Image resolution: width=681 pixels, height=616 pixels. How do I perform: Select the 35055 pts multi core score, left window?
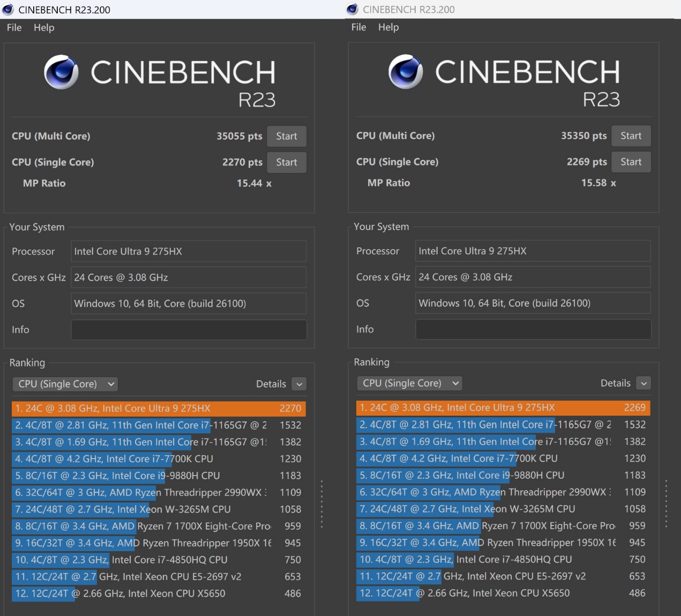tap(240, 136)
